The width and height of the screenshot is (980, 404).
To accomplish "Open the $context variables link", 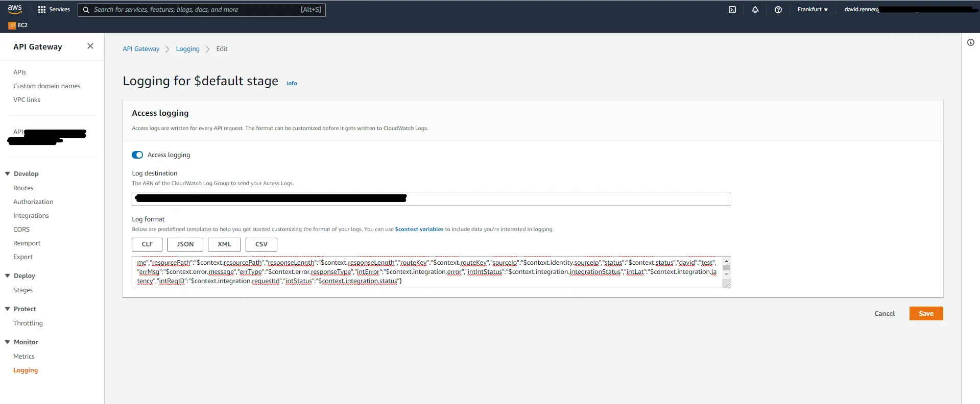I will click(419, 230).
